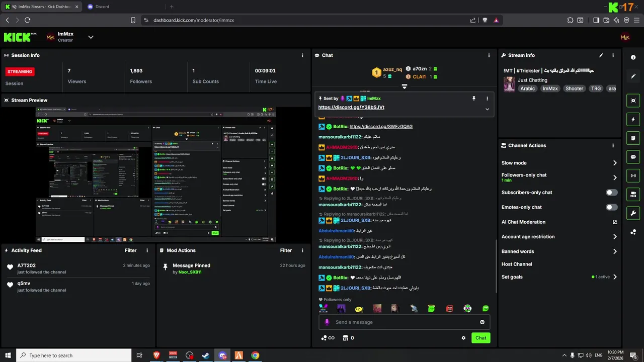Open Stream info panel three-dot menu
Viewport: 644px width, 362px height.
tap(613, 55)
